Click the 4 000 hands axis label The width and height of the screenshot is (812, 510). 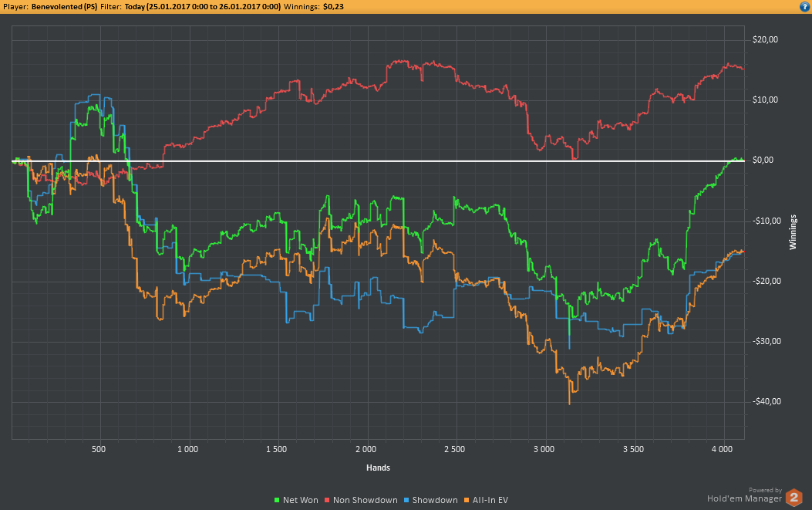tap(722, 449)
